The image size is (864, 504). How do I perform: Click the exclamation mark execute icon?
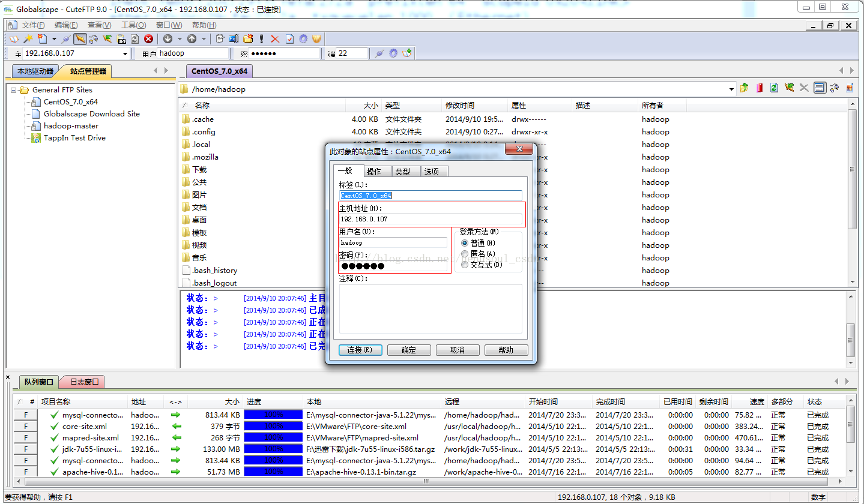pyautogui.click(x=261, y=39)
